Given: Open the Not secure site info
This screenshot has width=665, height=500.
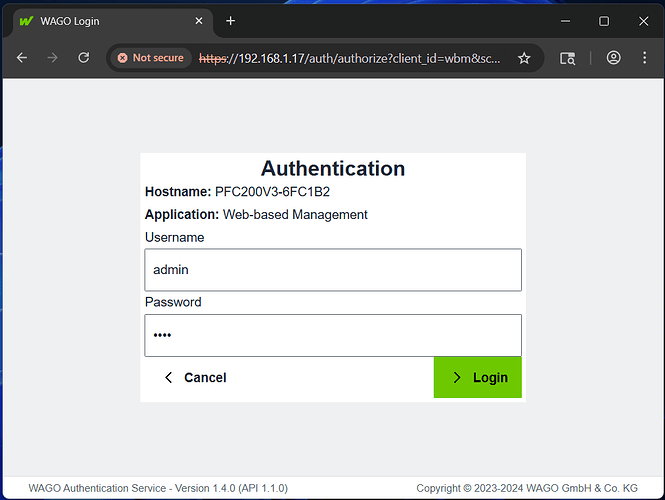Looking at the screenshot, I should [x=151, y=58].
